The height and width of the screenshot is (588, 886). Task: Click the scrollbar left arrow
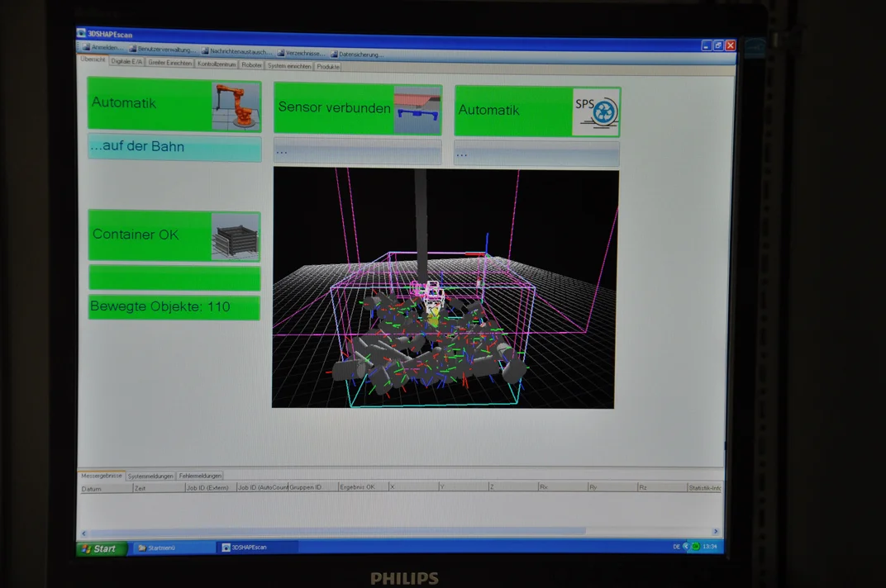(84, 533)
